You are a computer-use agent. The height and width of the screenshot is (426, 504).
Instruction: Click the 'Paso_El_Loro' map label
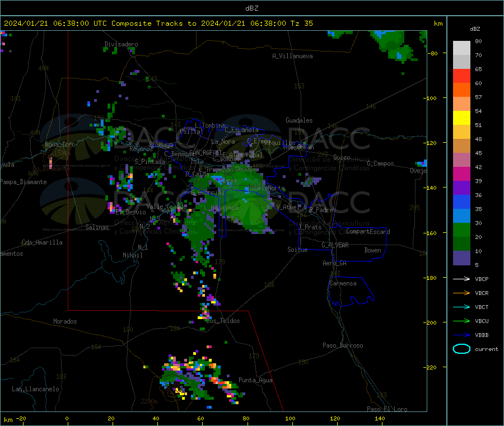pos(387,409)
